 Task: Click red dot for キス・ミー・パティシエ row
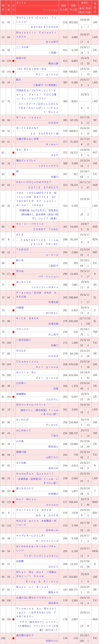pyautogui.click(x=13, y=227)
